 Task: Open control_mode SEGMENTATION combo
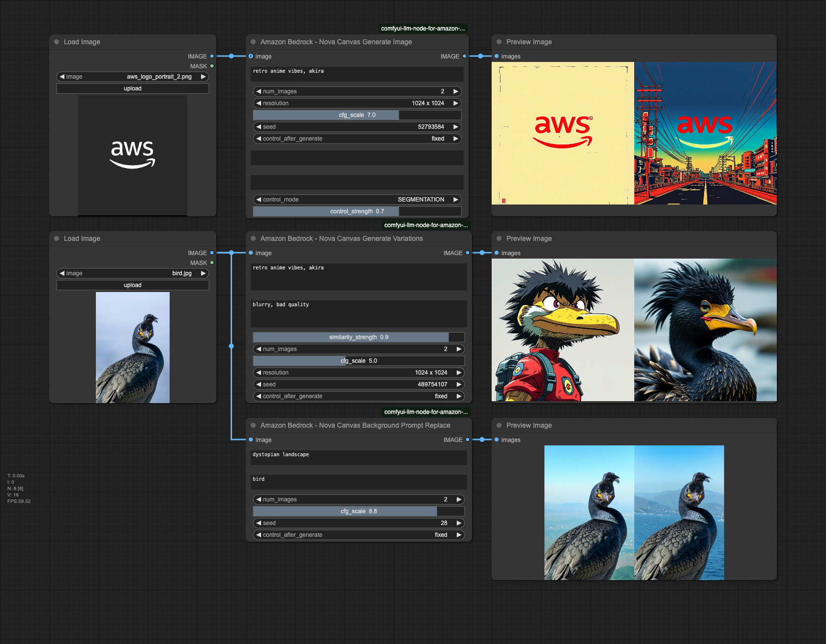point(357,200)
